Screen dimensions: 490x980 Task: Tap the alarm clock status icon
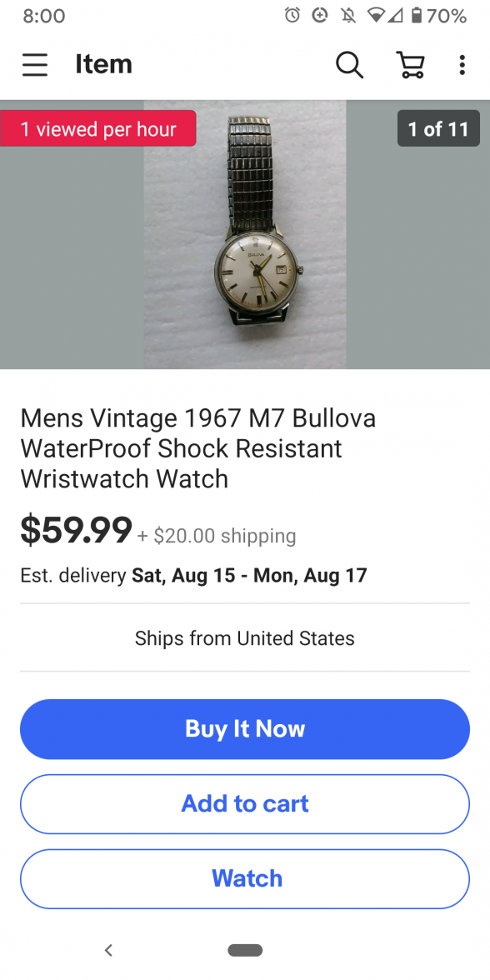pos(292,16)
